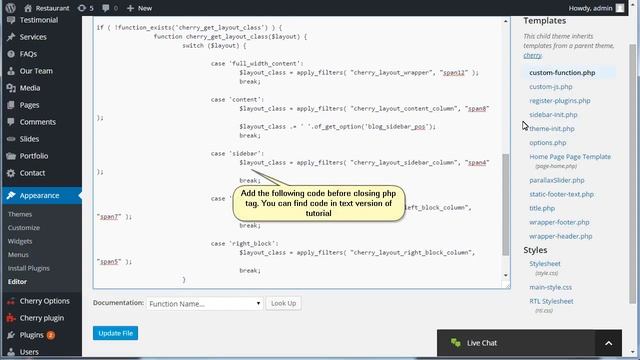Open the Install Plugins submenu item
The image size is (640, 360).
29,268
